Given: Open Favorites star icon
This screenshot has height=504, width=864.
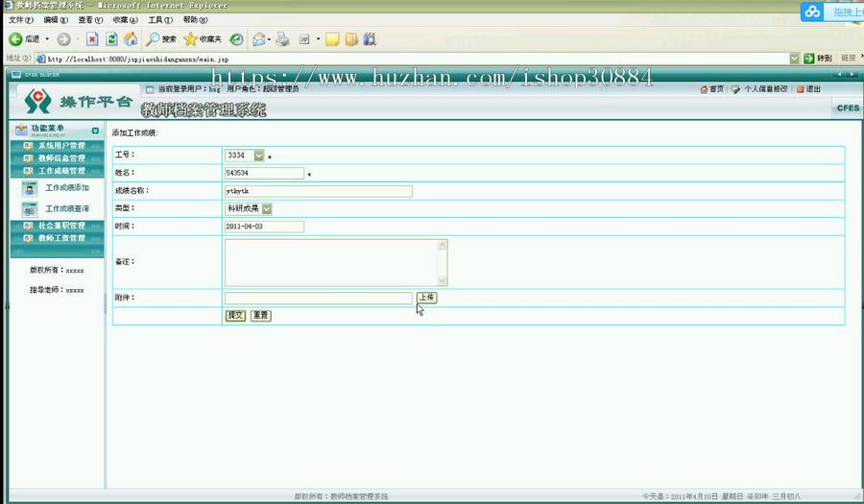Looking at the screenshot, I should point(190,39).
